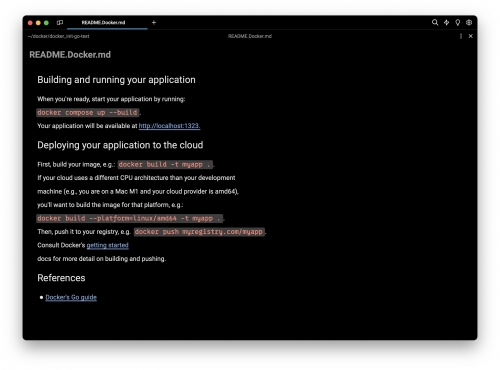Open the Docker's Go guide link
The image size is (500, 370).
(x=71, y=297)
